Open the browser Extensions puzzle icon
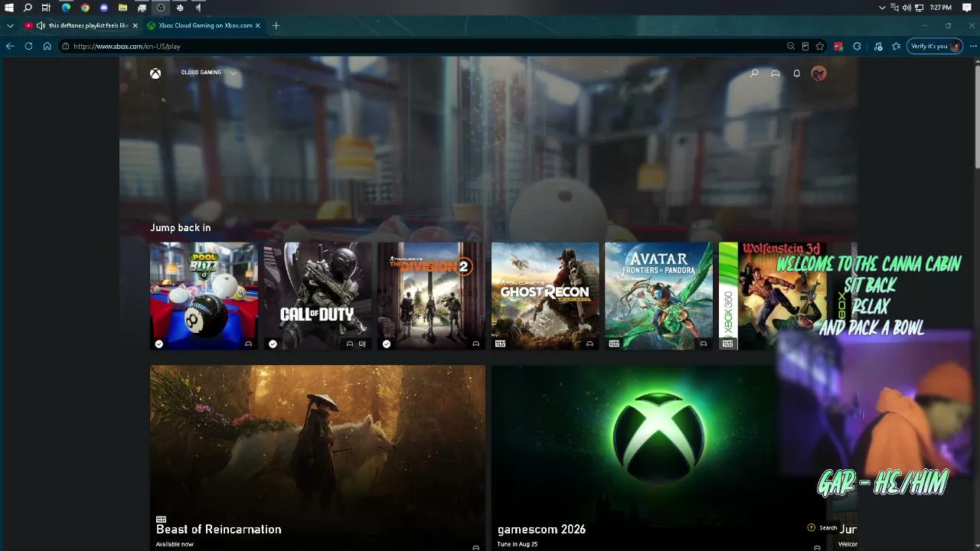 click(857, 46)
